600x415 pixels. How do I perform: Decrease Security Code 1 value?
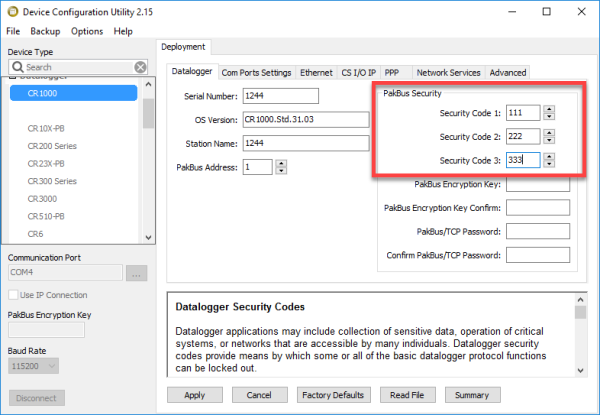click(x=549, y=116)
